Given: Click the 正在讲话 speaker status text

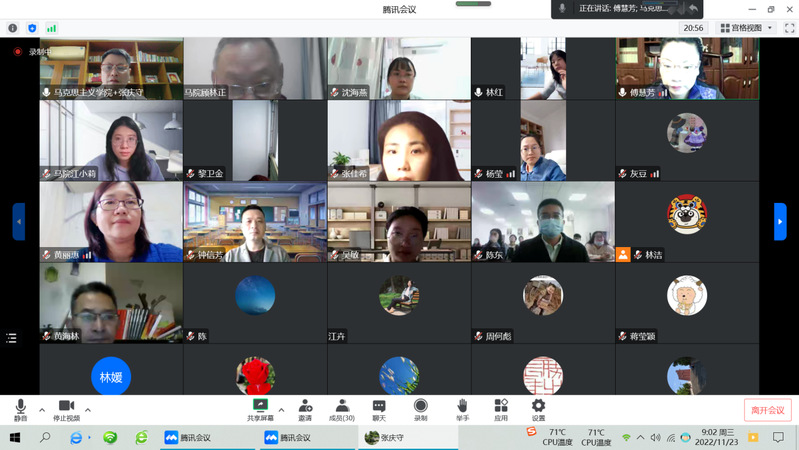Looking at the screenshot, I should point(623,8).
